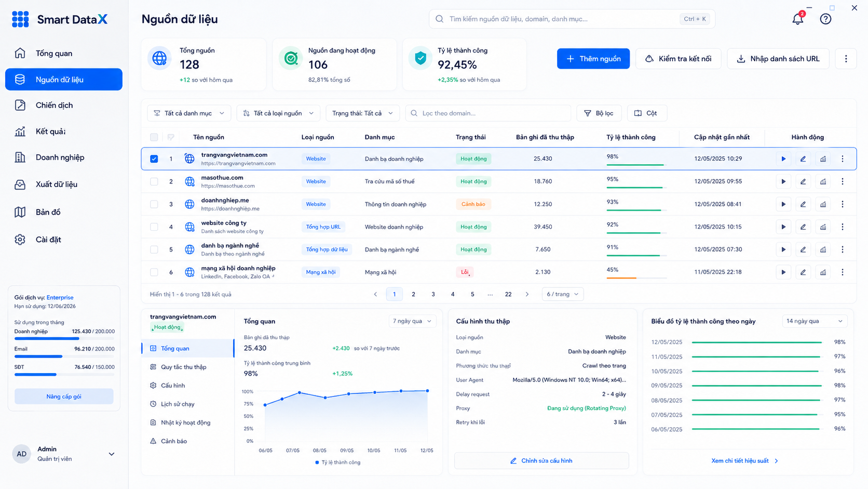The width and height of the screenshot is (868, 489).
Task: Open the notifications bell icon
Action: pos(798,19)
